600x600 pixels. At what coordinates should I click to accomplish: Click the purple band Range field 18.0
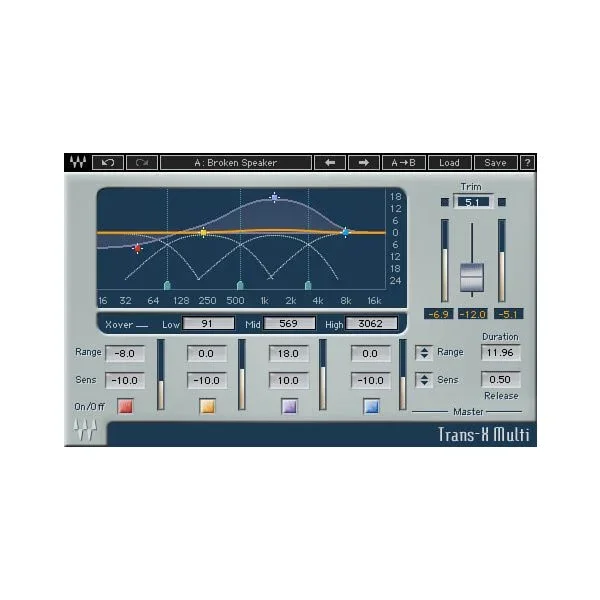(x=289, y=353)
